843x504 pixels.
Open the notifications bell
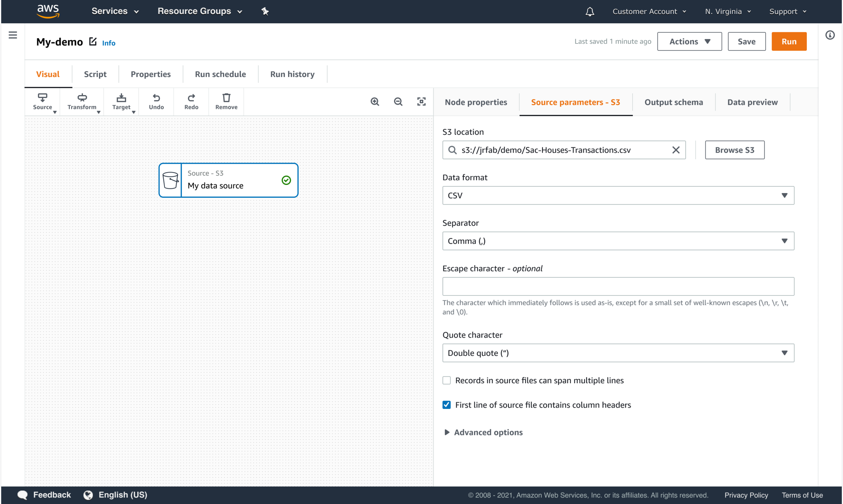click(x=590, y=12)
